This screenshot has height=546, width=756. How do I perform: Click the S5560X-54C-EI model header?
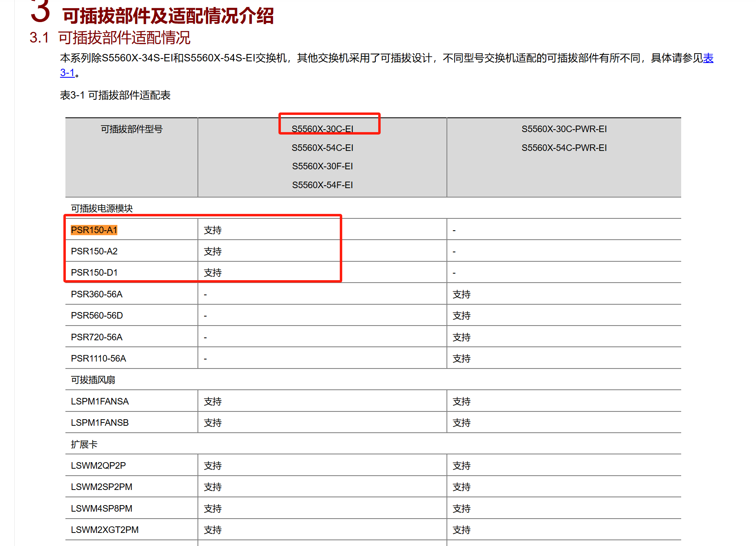coord(323,148)
